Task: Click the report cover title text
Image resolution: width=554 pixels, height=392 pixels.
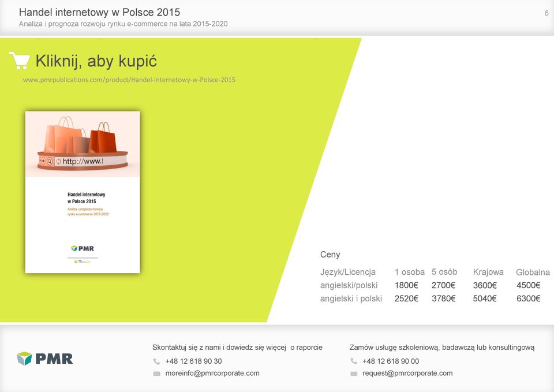Action: (x=86, y=198)
